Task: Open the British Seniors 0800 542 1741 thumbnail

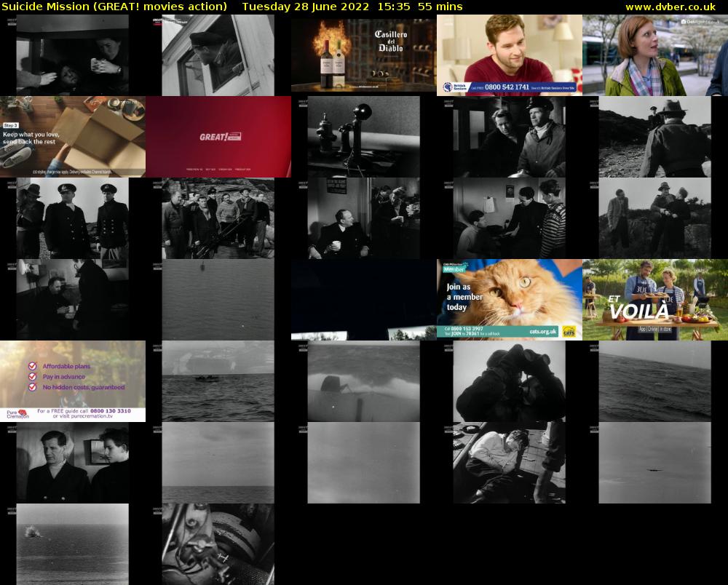Action: coord(510,55)
